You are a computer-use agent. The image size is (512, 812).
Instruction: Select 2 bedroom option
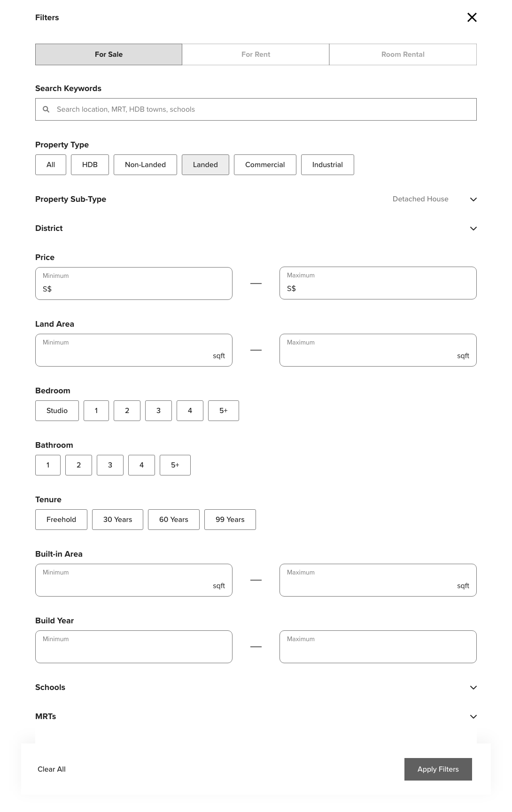coord(127,411)
